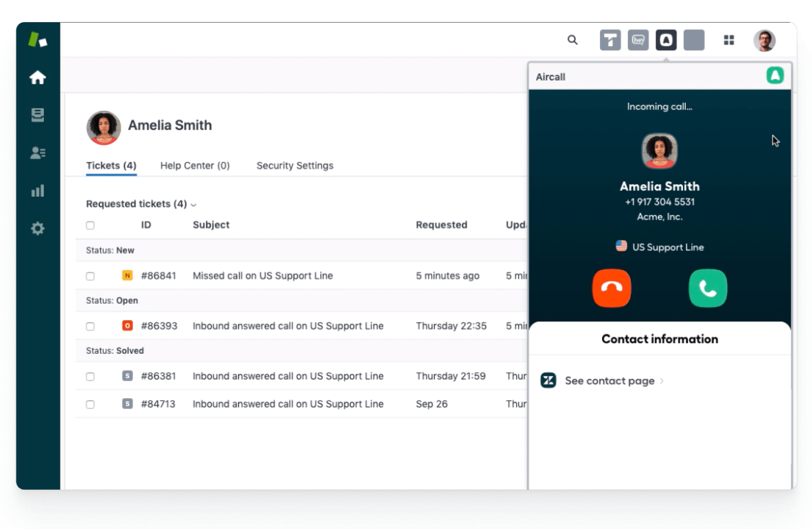Open the Reporting icon in the sidebar
The image size is (812, 529).
click(x=38, y=191)
